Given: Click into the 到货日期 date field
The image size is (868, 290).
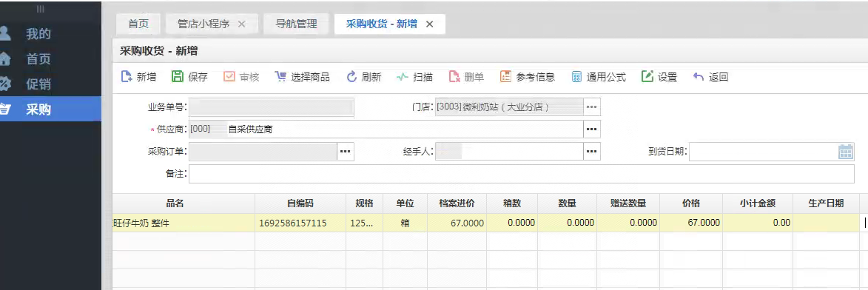Looking at the screenshot, I should [764, 152].
